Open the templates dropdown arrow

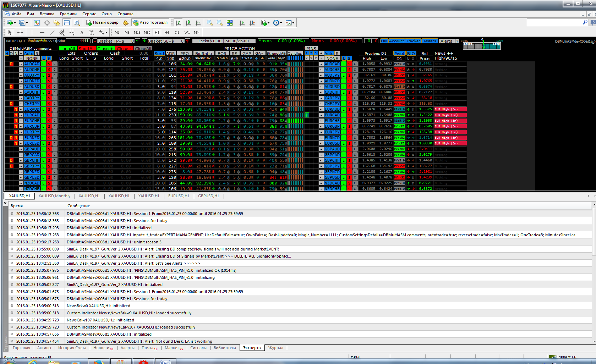(x=294, y=23)
